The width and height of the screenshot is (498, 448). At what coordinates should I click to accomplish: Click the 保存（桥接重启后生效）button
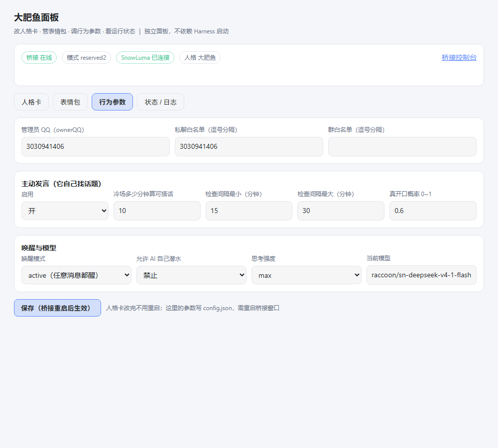(x=57, y=308)
